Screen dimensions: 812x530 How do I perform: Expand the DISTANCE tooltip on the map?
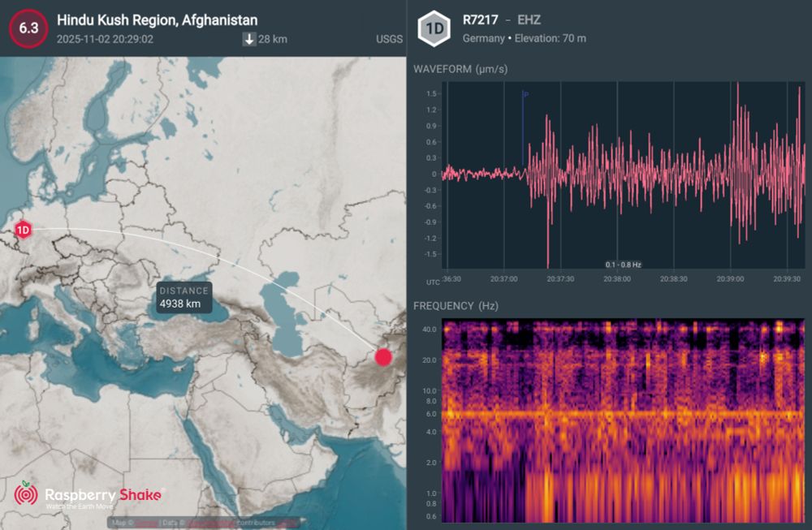(x=184, y=297)
